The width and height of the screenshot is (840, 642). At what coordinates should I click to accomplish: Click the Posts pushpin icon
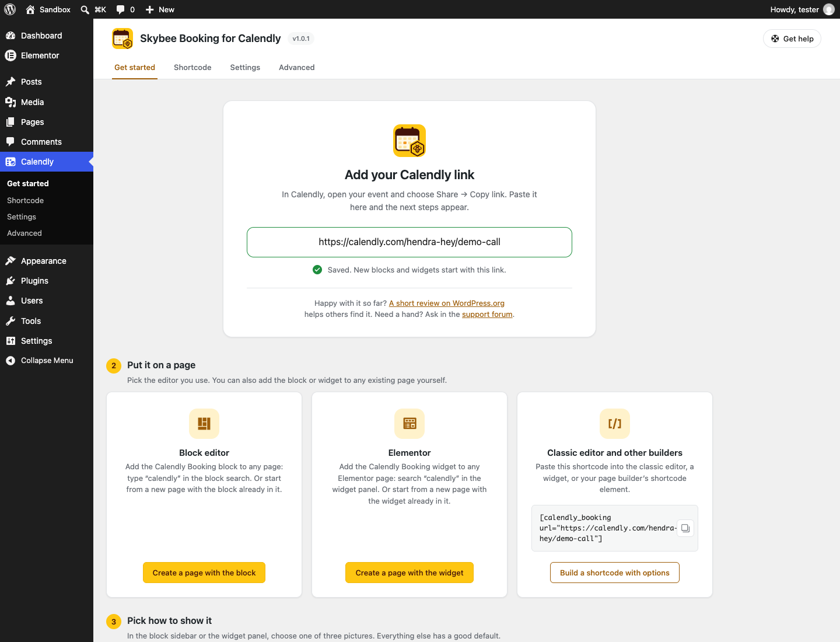tap(10, 82)
